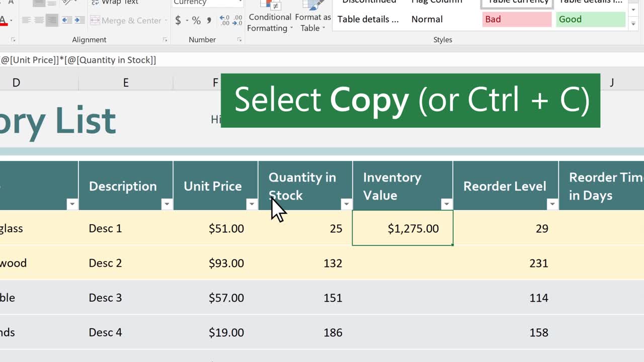Select the reorder level cell showing 114
644x362 pixels.
coord(506,298)
